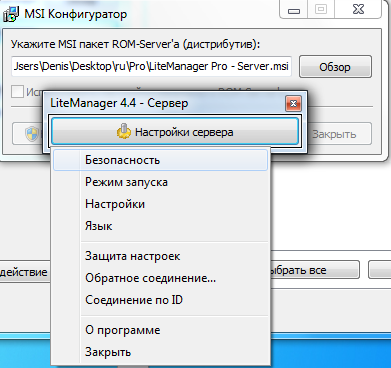Focus the MSI package path field

[151, 66]
